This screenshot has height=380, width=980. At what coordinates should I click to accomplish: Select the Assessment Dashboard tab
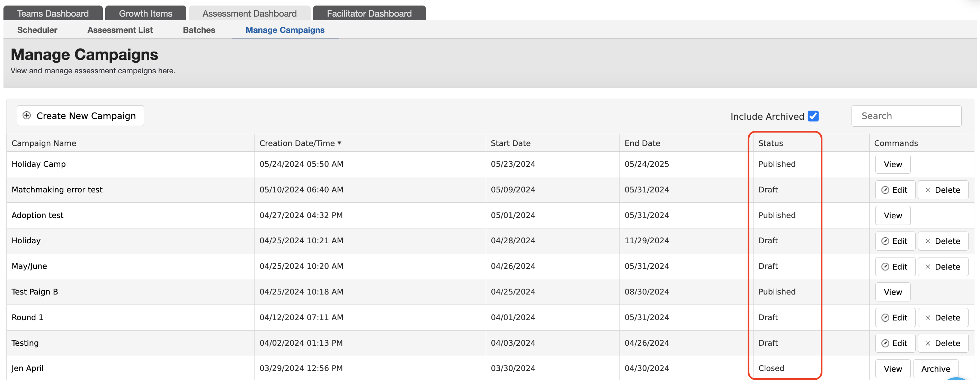click(x=250, y=13)
